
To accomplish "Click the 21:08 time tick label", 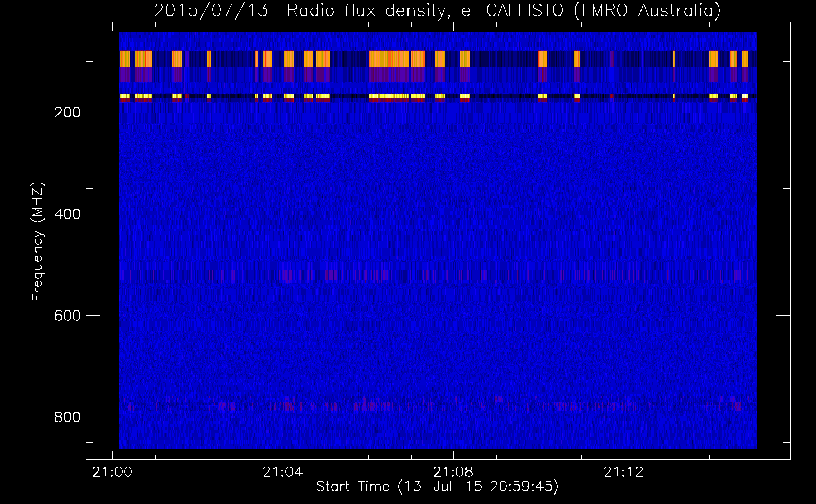I will 453,472.
